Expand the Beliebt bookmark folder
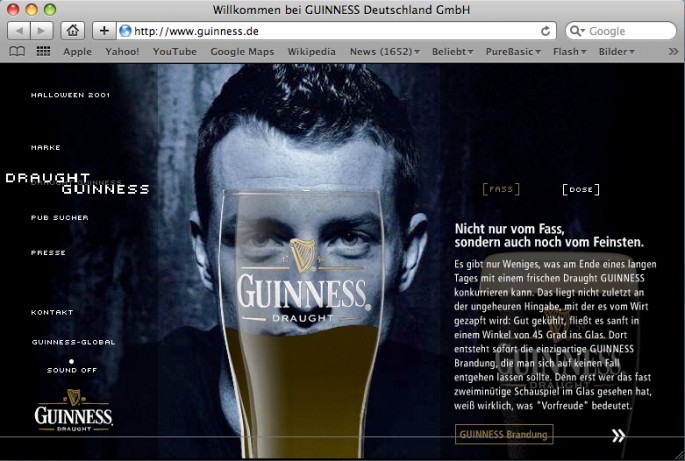 point(453,52)
